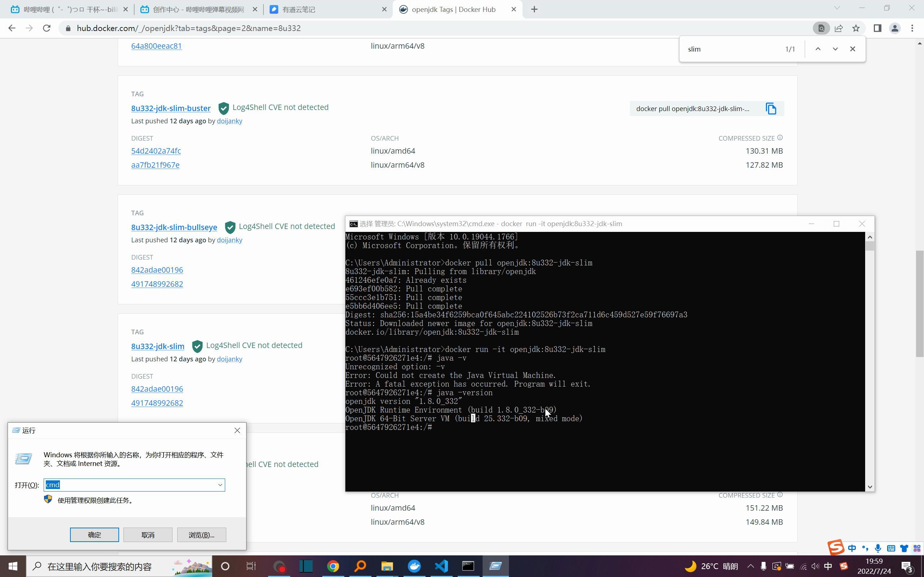Open Docker Desktop from the taskbar
This screenshot has width=924, height=577.
415,566
